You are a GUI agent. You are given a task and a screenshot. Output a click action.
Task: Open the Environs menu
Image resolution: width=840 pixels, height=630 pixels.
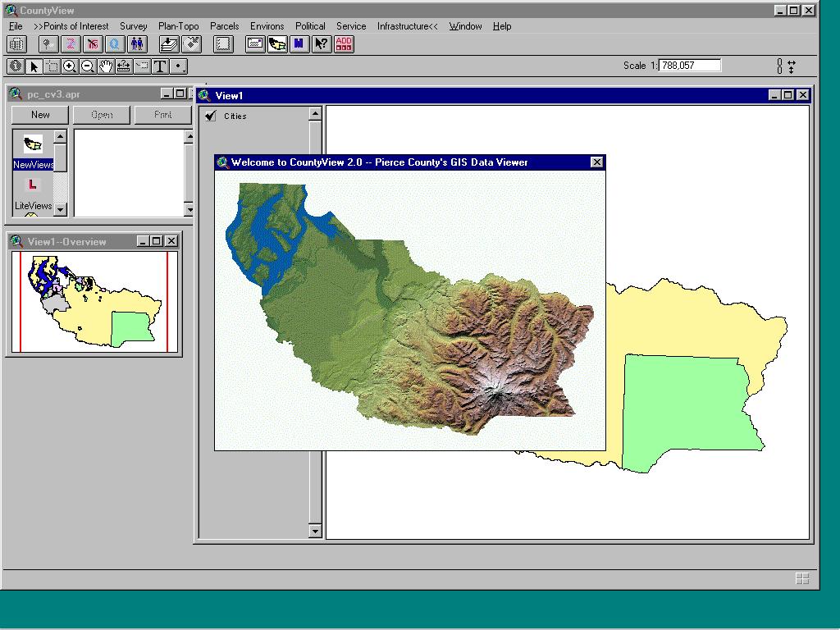coord(267,26)
